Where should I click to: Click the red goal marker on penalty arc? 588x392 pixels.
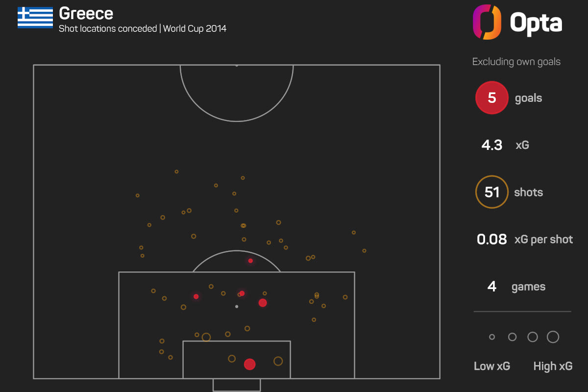coord(250,261)
